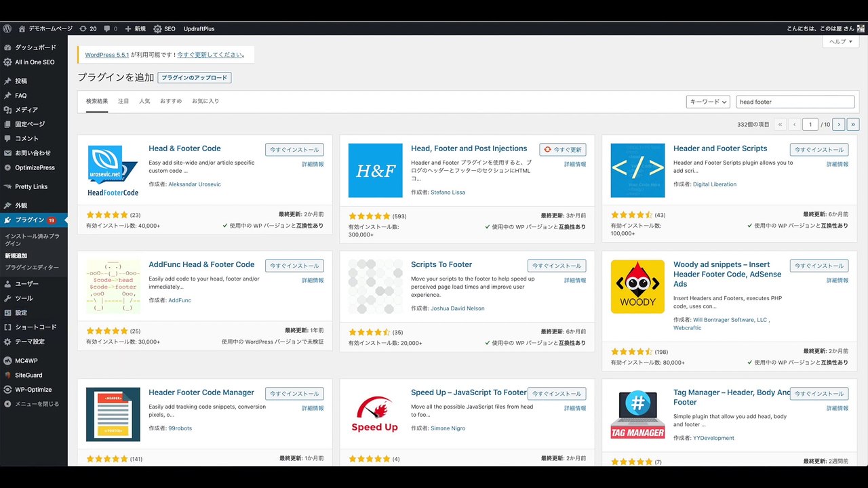Open the home icon beside デモホームページ
The width and height of the screenshot is (868, 488).
tap(22, 28)
